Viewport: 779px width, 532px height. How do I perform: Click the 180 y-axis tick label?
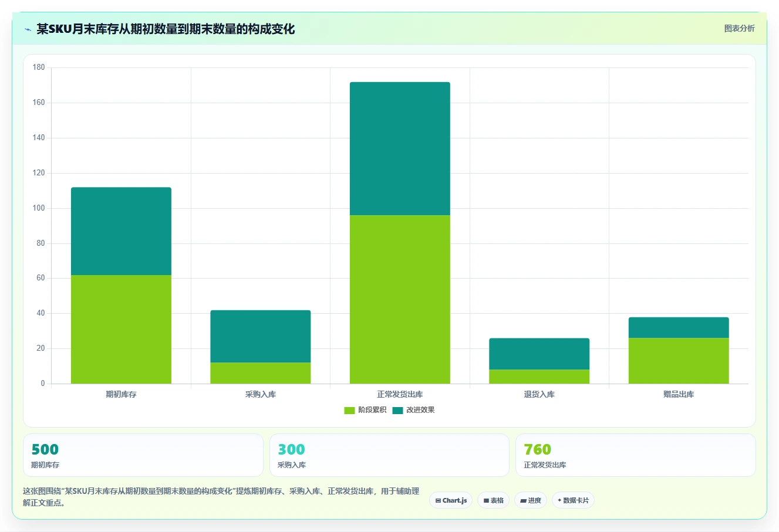pos(39,67)
